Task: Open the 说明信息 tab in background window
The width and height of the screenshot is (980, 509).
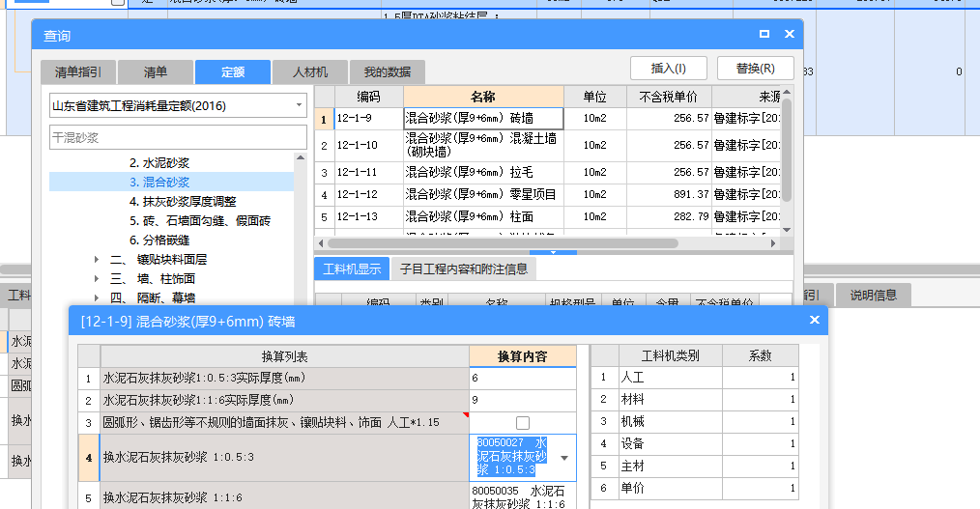Action: tap(873, 295)
